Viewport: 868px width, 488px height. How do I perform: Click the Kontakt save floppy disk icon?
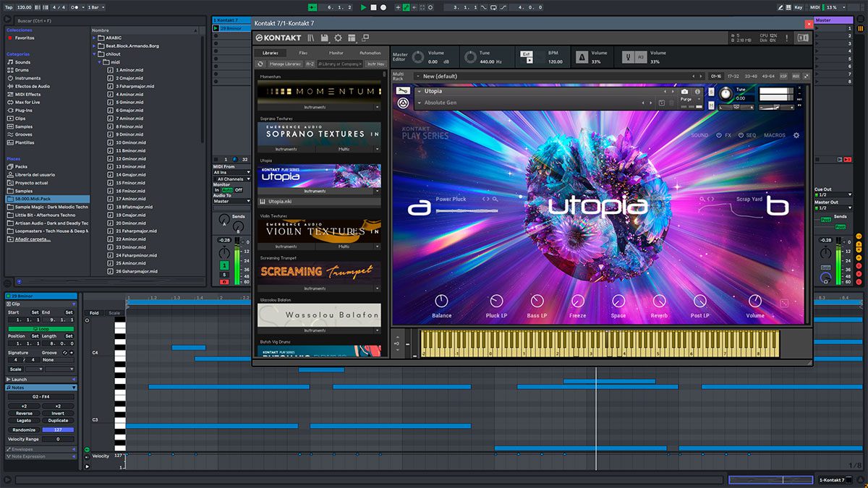[325, 38]
